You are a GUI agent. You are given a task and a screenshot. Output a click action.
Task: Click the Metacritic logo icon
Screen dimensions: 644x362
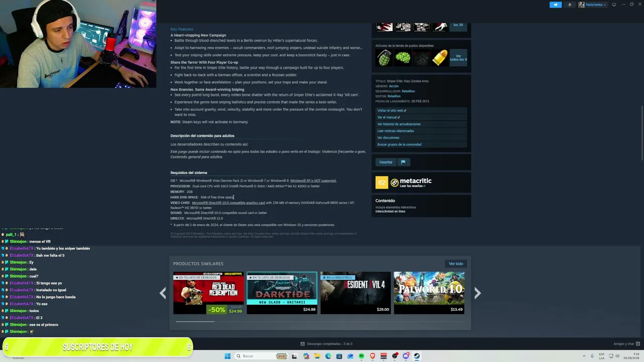[394, 183]
